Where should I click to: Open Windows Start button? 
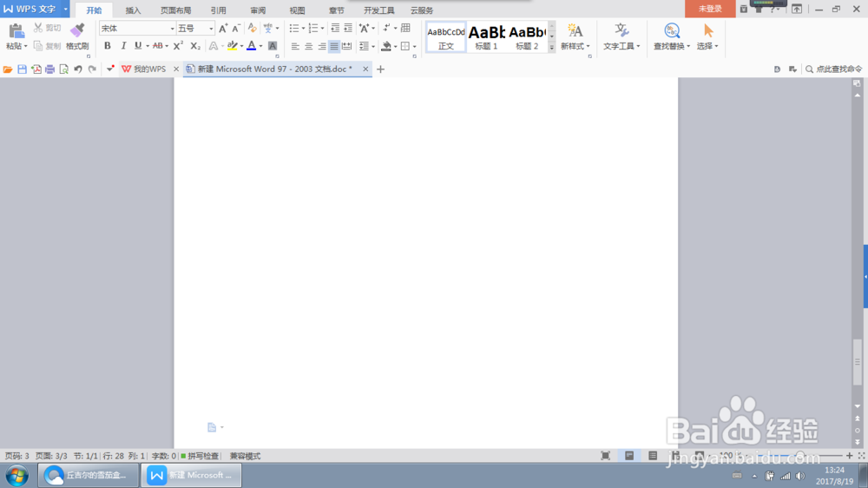(x=17, y=475)
